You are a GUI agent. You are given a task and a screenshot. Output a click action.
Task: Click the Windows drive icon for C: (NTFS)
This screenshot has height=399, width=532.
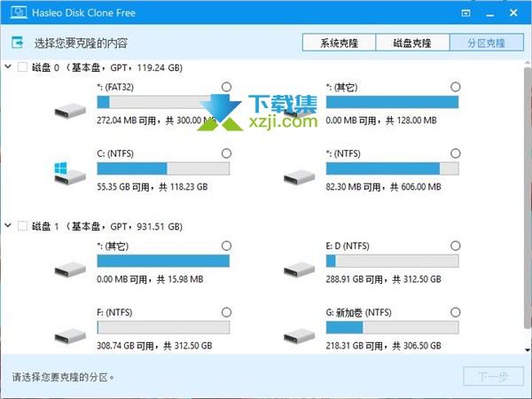70,174
